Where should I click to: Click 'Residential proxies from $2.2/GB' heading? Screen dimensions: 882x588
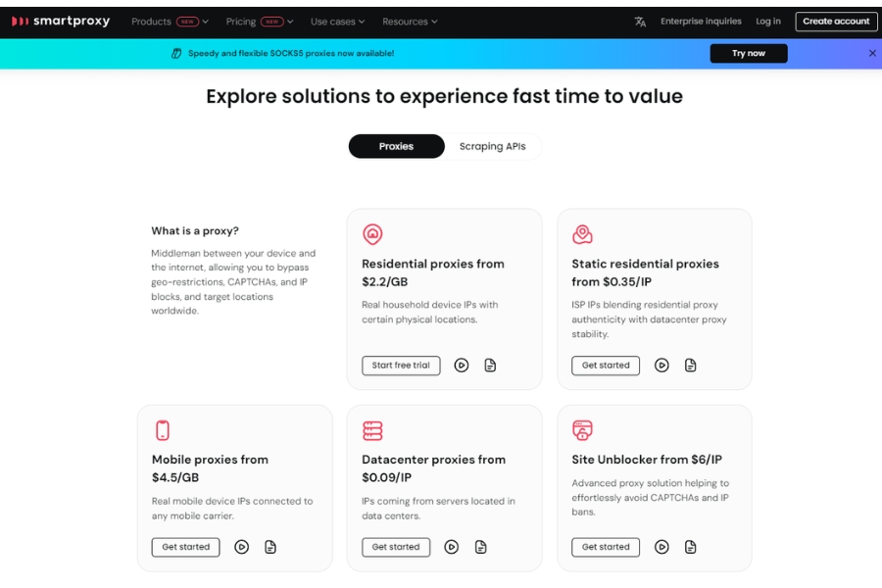[x=433, y=272]
